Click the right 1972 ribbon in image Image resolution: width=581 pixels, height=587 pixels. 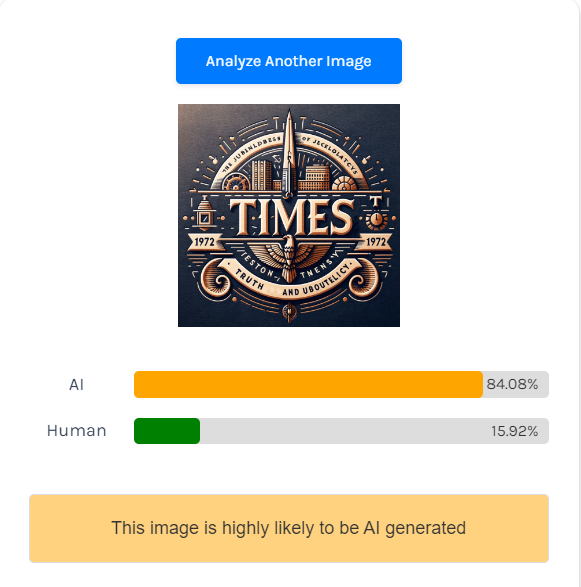(375, 242)
